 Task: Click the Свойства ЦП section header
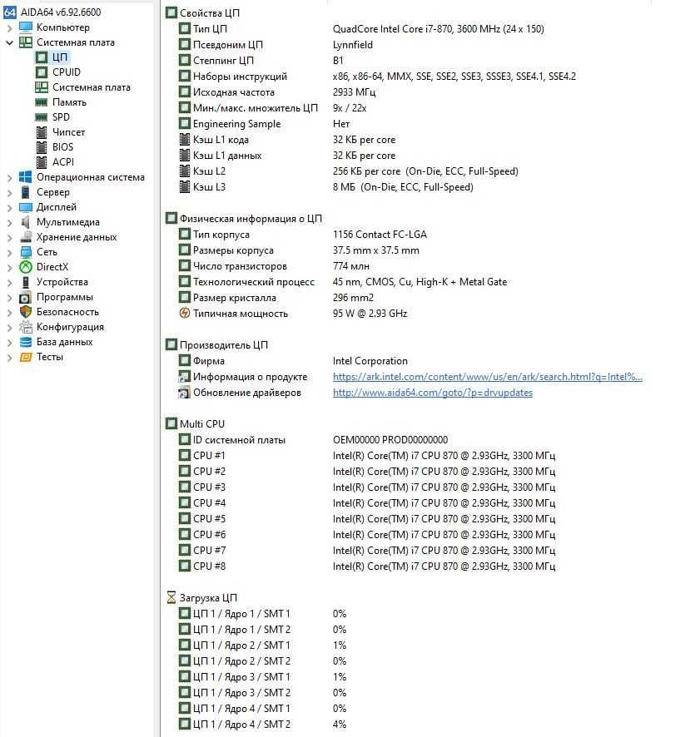tap(210, 13)
